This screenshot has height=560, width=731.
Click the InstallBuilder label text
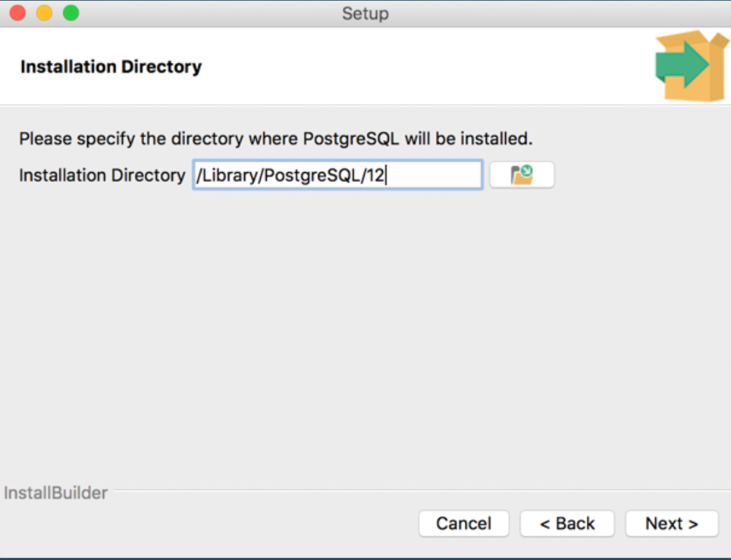pyautogui.click(x=55, y=493)
